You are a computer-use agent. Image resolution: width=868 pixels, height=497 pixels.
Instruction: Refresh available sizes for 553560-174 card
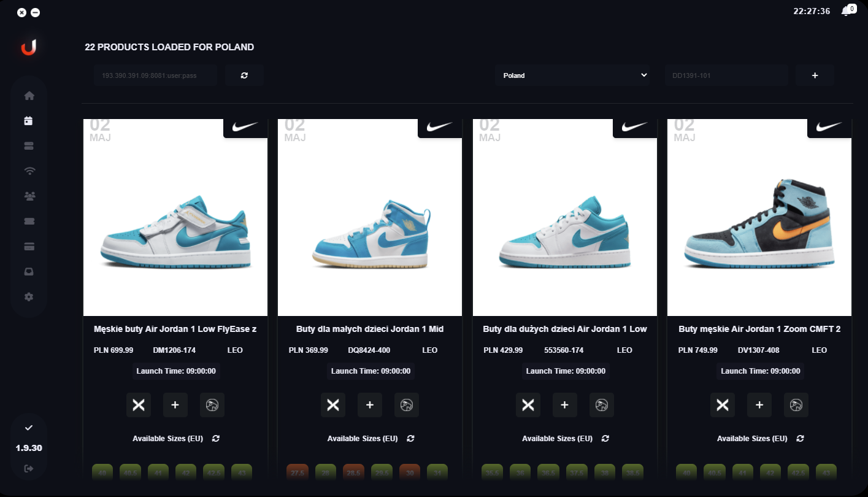pyautogui.click(x=605, y=439)
